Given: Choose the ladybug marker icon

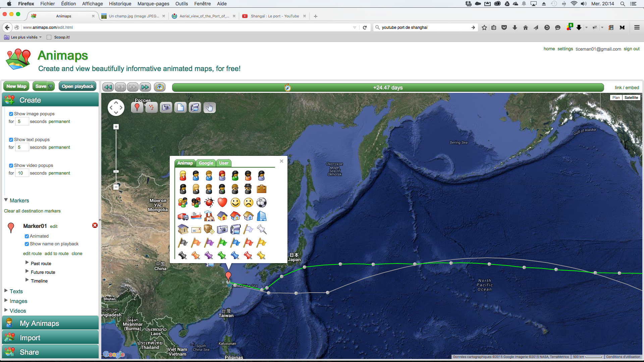Looking at the screenshot, I should [209, 202].
